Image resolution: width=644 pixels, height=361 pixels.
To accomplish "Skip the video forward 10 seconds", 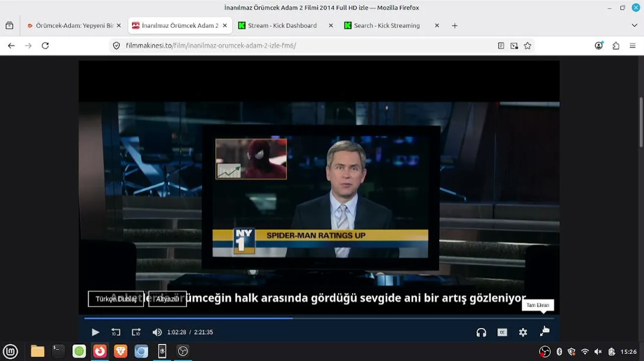I will [136, 332].
